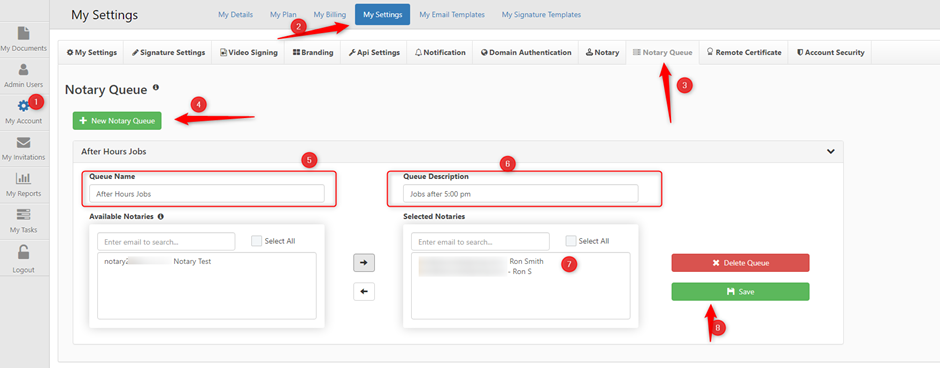
Task: Focus the Selected Notaries email search box
Action: click(x=480, y=242)
